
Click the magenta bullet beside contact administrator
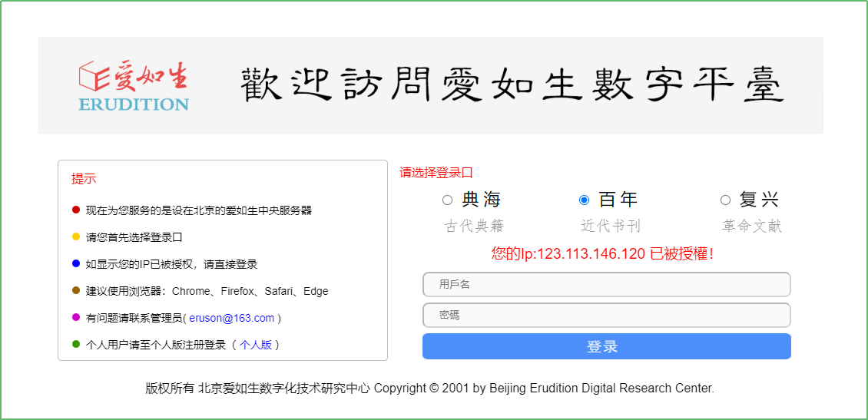pos(76,318)
